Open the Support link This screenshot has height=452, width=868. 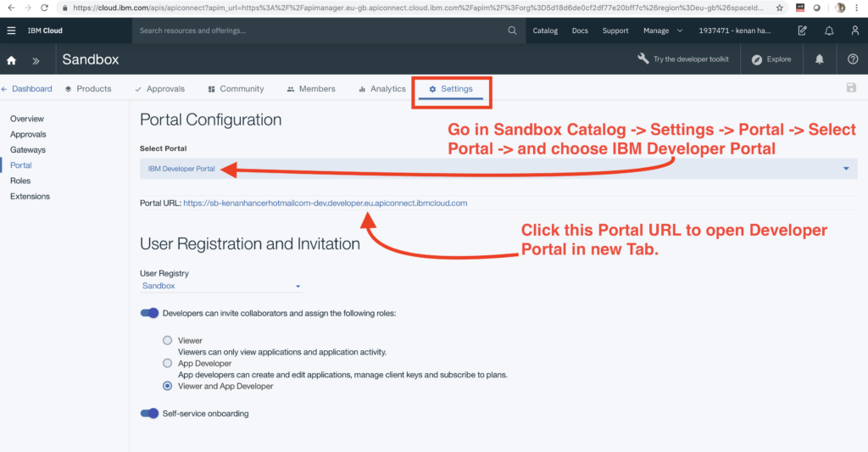pos(615,31)
